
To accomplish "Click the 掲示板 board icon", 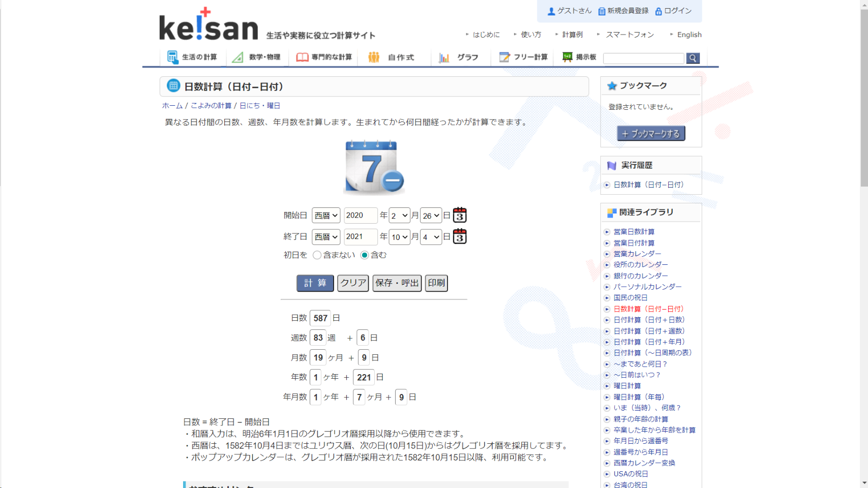I will tap(567, 57).
